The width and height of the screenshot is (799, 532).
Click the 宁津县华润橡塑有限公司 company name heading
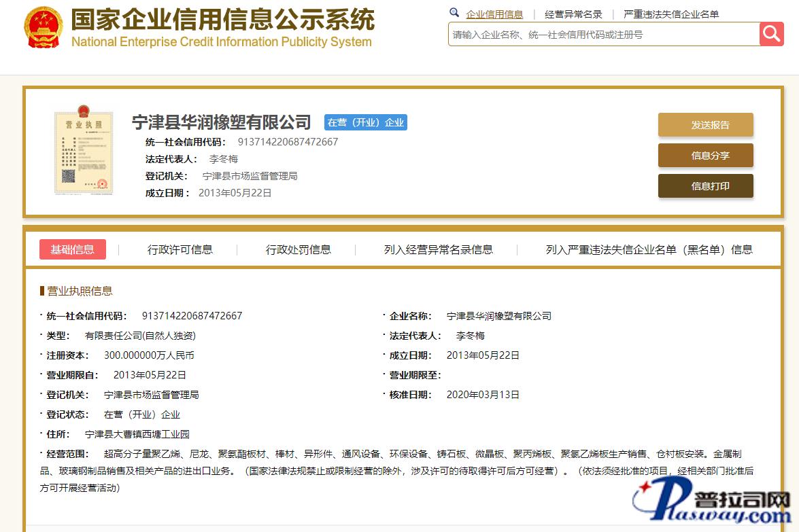coord(222,122)
